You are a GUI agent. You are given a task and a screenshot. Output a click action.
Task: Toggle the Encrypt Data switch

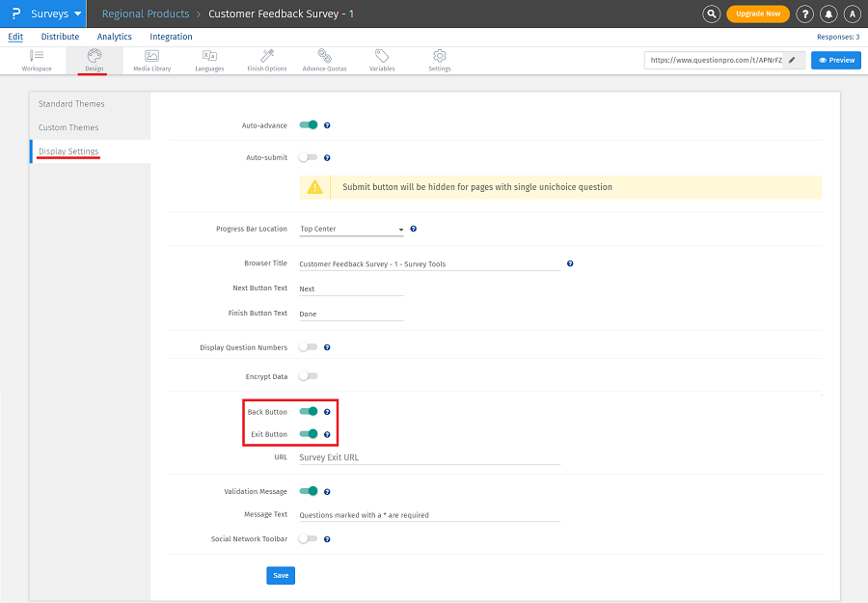(x=308, y=375)
